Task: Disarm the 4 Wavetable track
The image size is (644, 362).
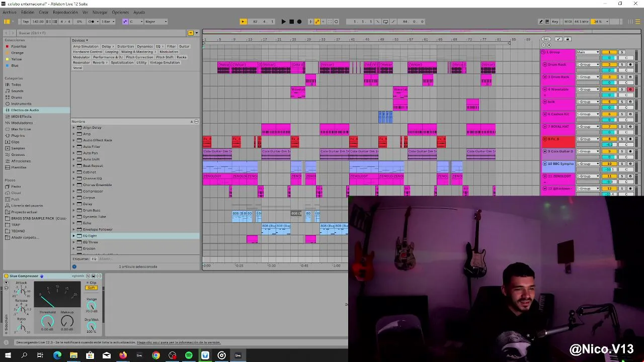Action: (630, 89)
